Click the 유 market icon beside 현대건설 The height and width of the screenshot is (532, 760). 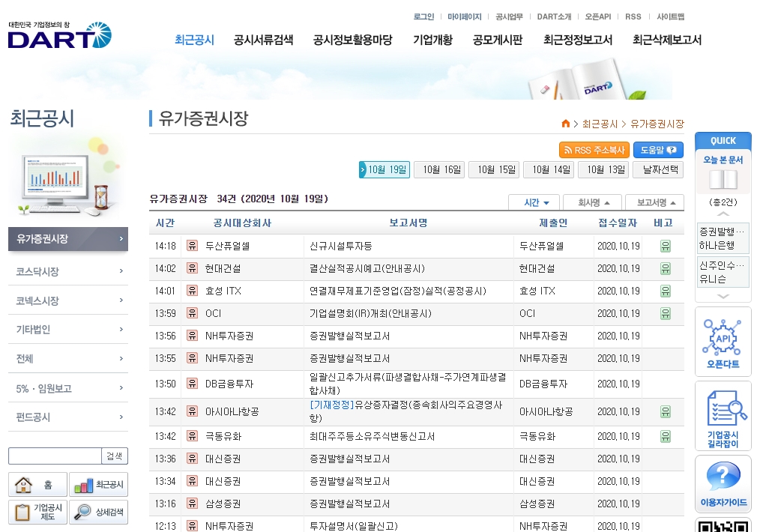(193, 268)
